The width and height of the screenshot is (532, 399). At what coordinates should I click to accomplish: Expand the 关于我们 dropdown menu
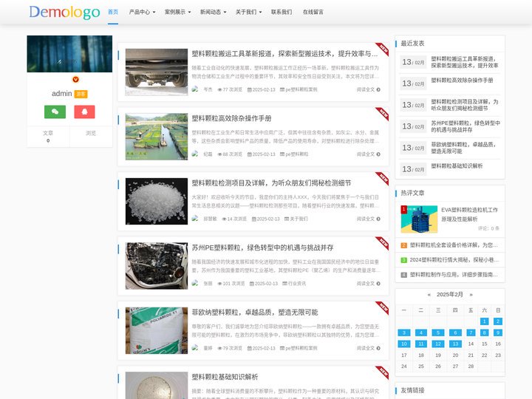tap(249, 12)
